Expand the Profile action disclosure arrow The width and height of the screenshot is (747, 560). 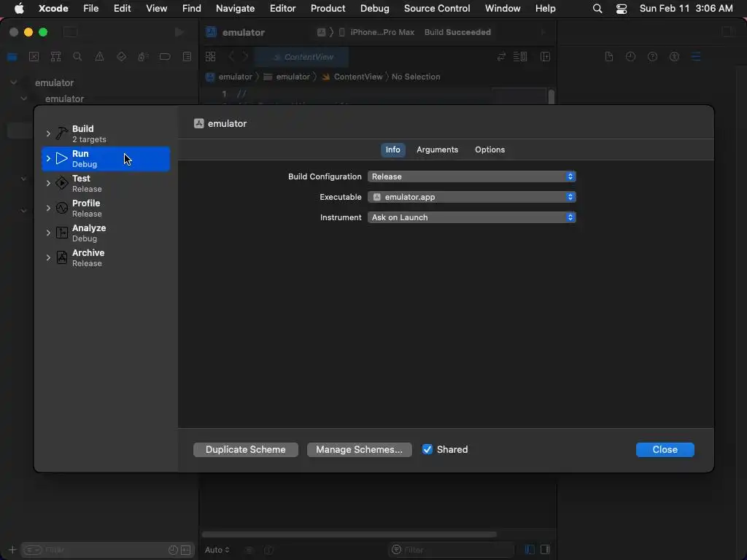click(48, 208)
